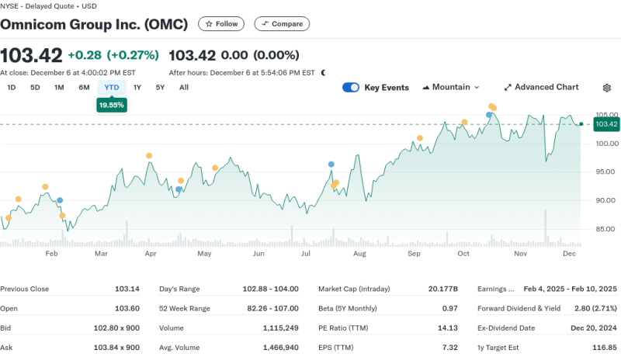Select the 1D range tab
The height and width of the screenshot is (364, 621).
click(x=12, y=88)
